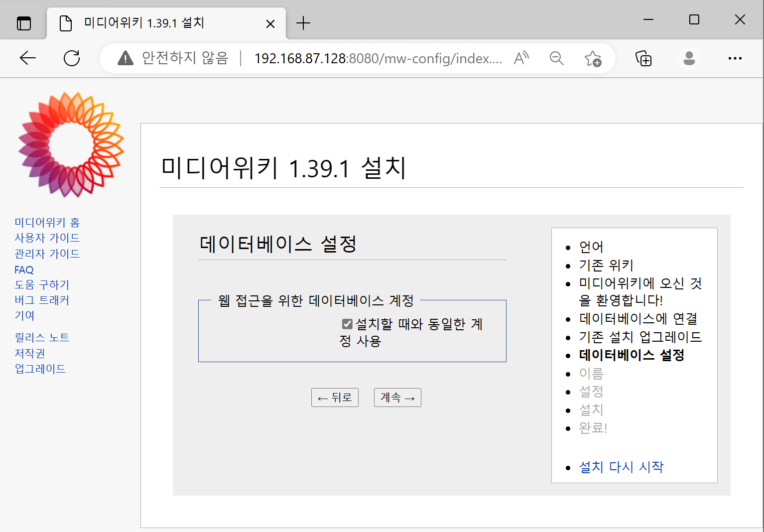
Task: Click the ← 뒤로 button
Action: point(335,398)
